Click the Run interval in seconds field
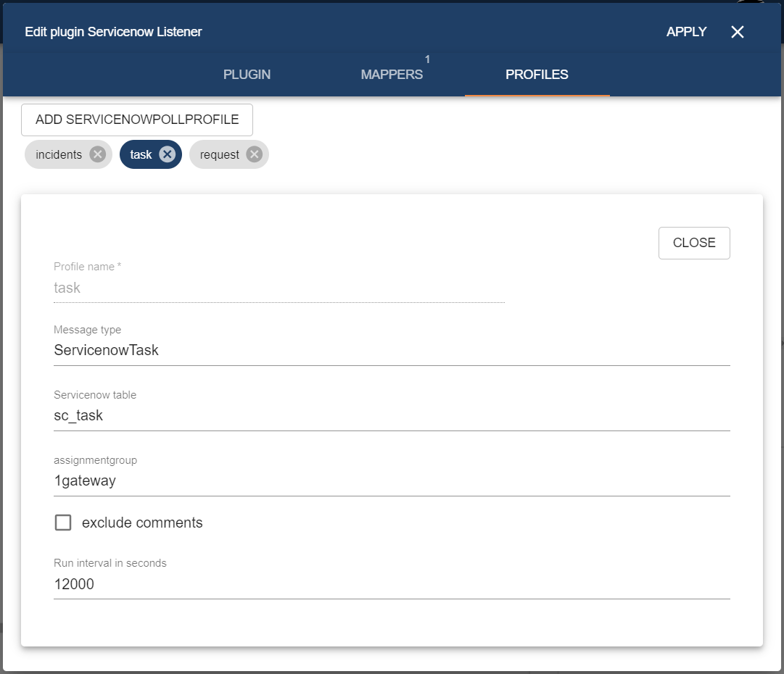The height and width of the screenshot is (674, 784). (x=392, y=584)
